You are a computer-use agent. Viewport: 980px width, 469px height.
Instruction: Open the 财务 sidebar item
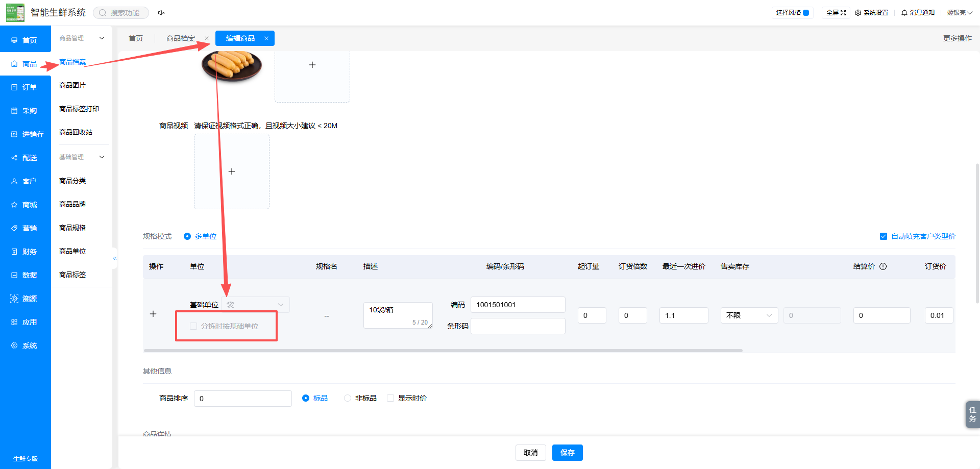tap(26, 252)
